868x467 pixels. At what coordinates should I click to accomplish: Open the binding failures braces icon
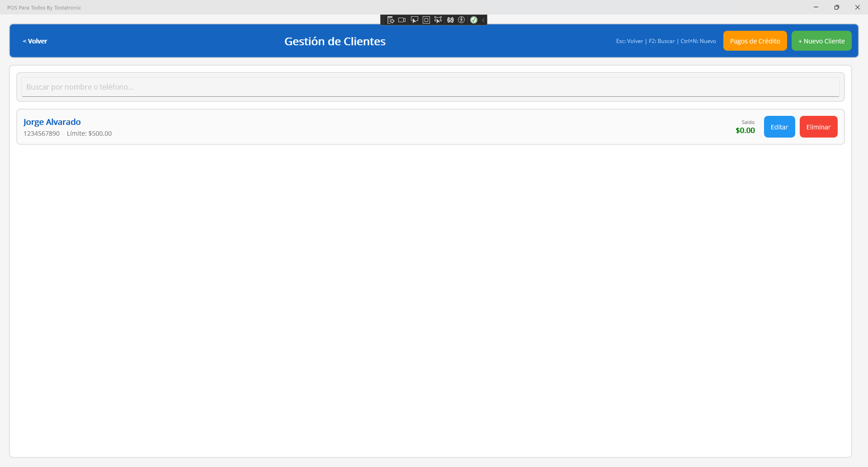[x=450, y=20]
